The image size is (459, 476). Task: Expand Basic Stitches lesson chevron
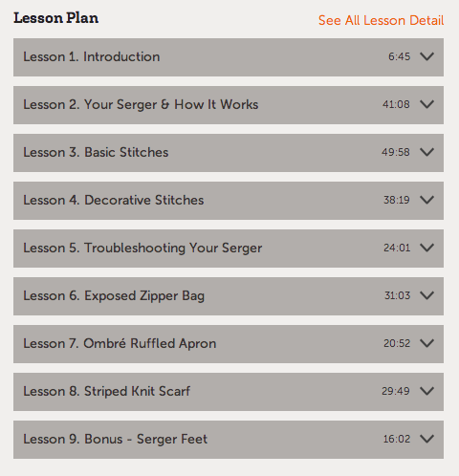pyautogui.click(x=426, y=152)
